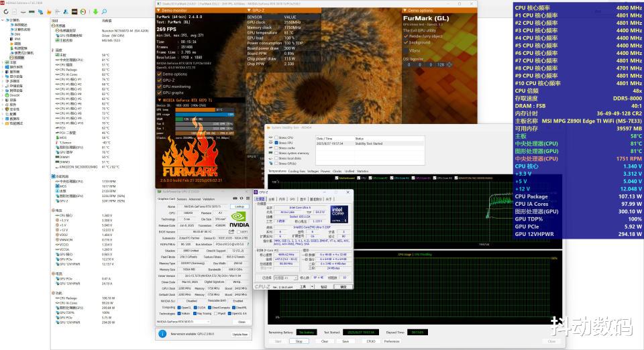This screenshot has width=644, height=350.
Task: Check Stress system memory option
Action: tap(276, 153)
